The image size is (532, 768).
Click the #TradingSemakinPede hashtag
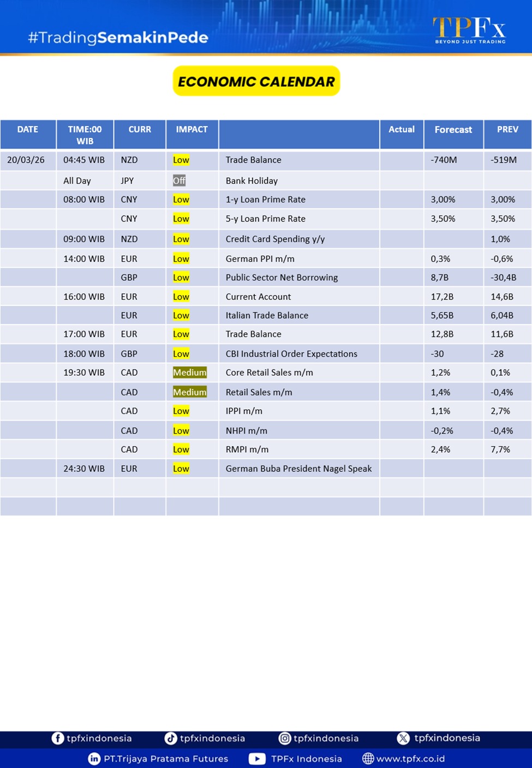(x=118, y=38)
